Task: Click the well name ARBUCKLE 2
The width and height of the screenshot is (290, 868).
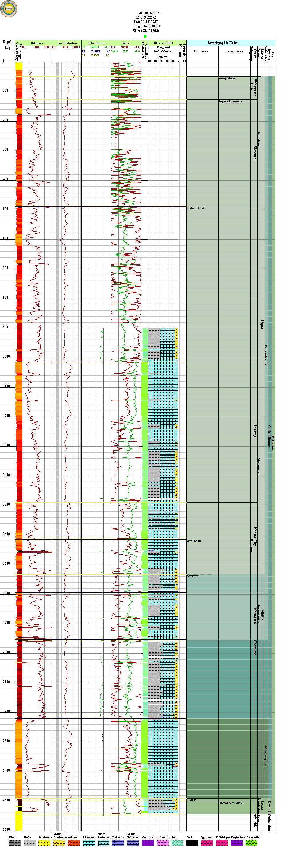Action: (148, 13)
